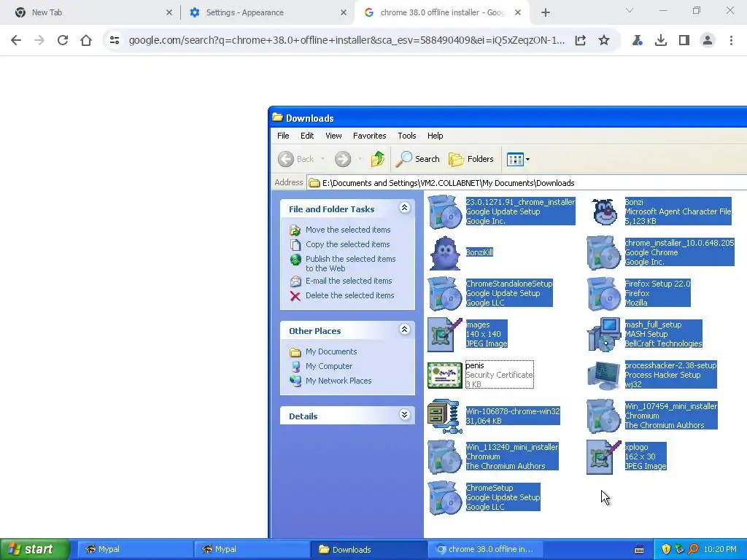Open Chrome tab search chevron
The height and width of the screenshot is (560, 747).
click(x=629, y=10)
